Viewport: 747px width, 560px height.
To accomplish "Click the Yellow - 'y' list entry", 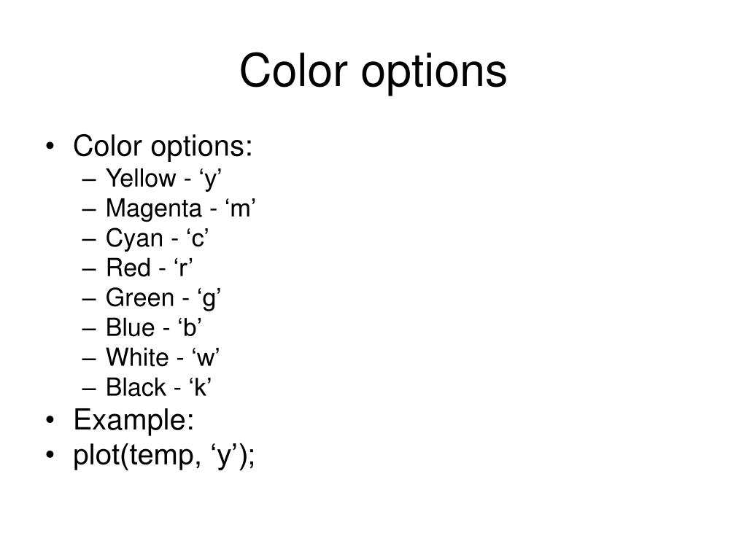I will click(163, 179).
